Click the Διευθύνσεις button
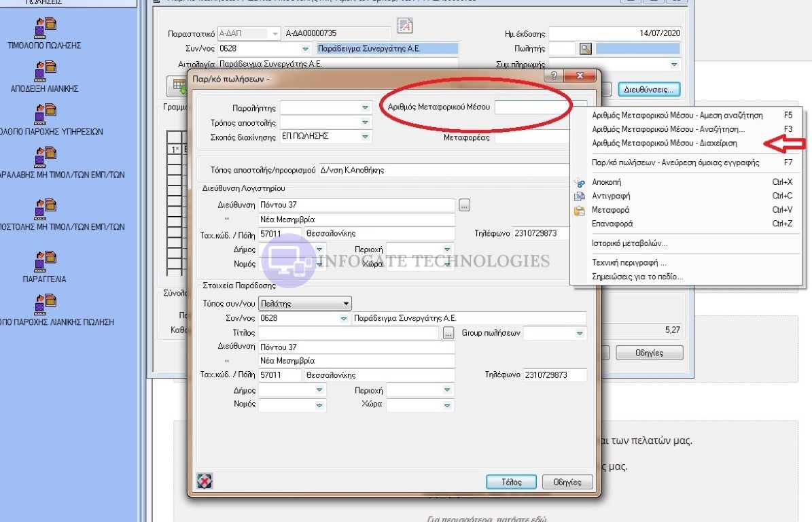The image size is (812, 522). coord(649,89)
